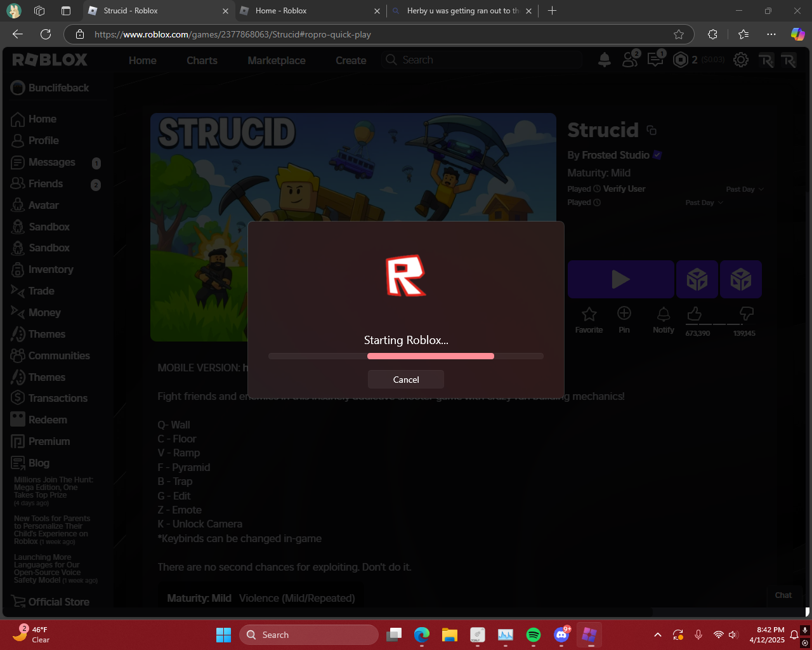Read 'New Tools for Parents' blog post
The height and width of the screenshot is (650, 812).
(x=52, y=530)
